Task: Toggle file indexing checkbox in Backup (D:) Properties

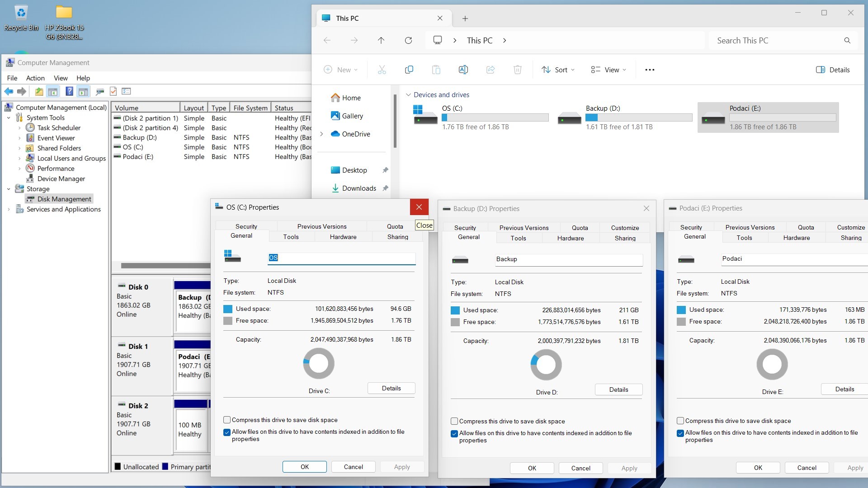Action: [454, 433]
